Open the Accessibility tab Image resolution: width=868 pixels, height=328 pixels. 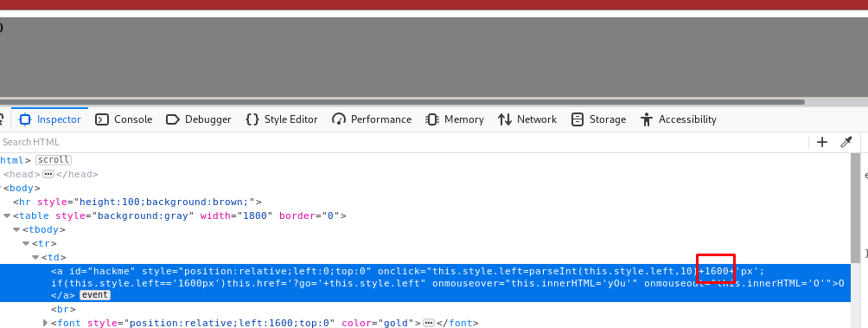coord(678,119)
